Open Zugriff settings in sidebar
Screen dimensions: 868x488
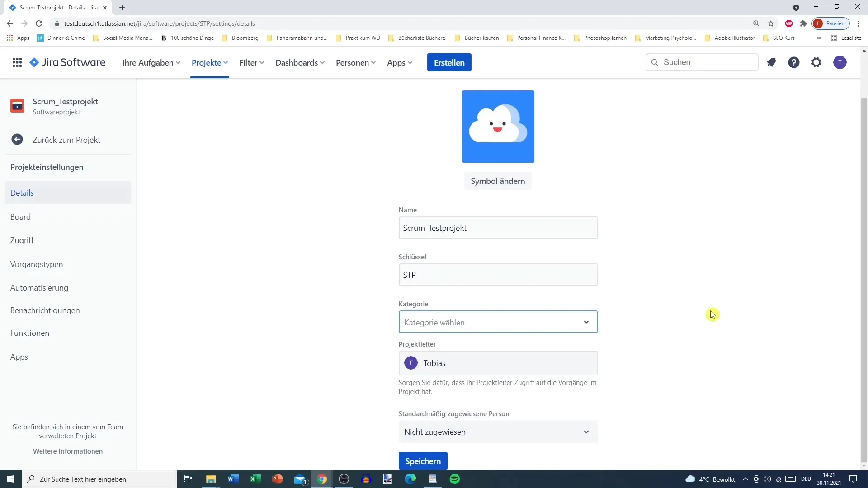68,240
